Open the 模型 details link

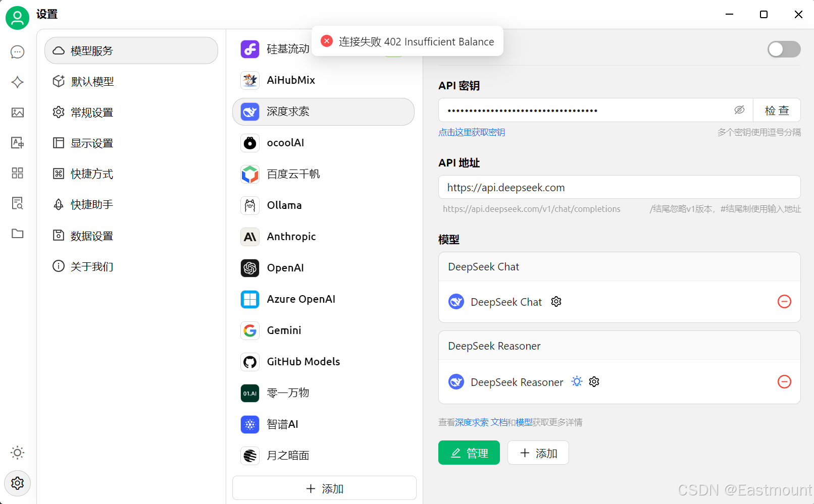[x=524, y=422]
